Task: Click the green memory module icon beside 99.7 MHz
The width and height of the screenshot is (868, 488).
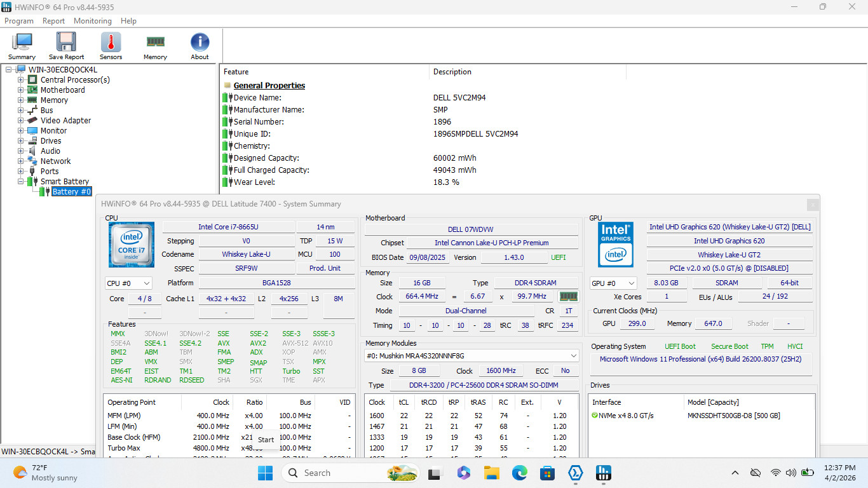Action: point(568,296)
